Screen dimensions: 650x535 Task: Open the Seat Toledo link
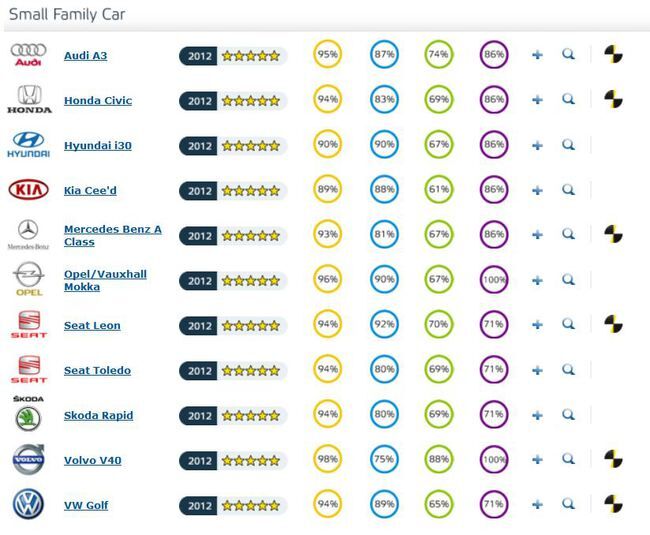tap(97, 371)
